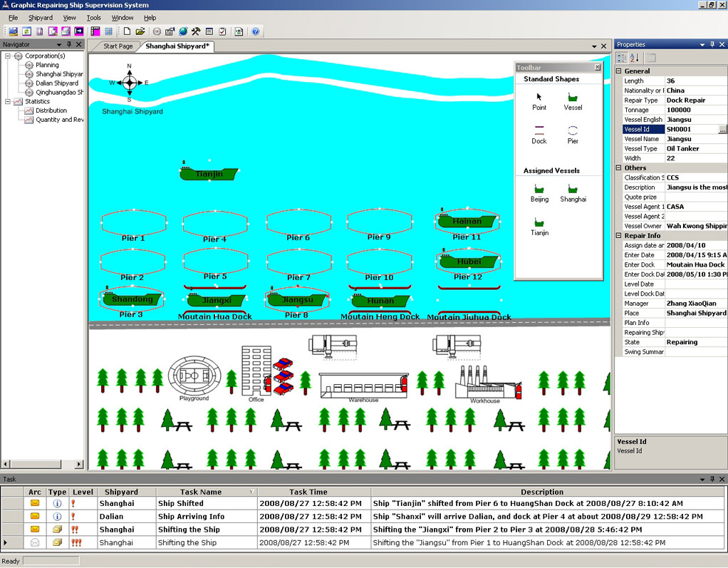Toggle the grid display toolbar button
Image resolution: width=728 pixels, height=568 pixels.
click(x=108, y=31)
